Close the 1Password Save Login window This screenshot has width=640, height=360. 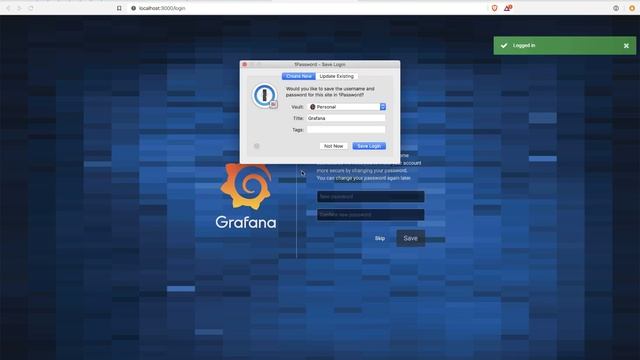[244, 64]
